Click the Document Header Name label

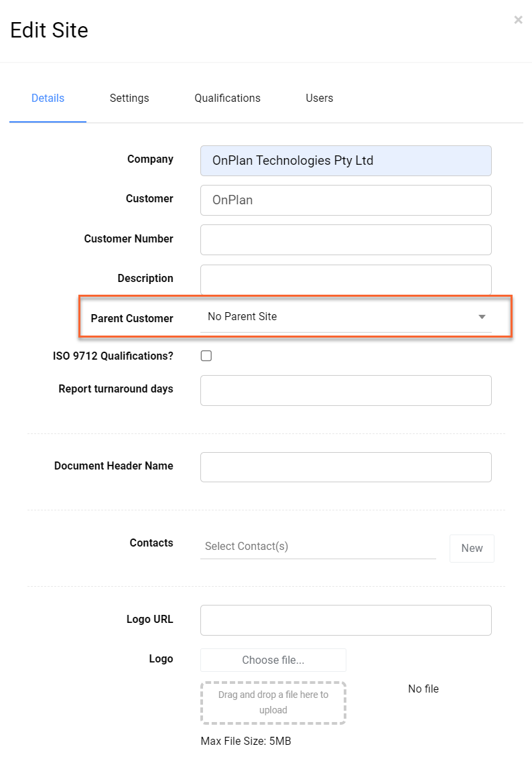tap(114, 466)
